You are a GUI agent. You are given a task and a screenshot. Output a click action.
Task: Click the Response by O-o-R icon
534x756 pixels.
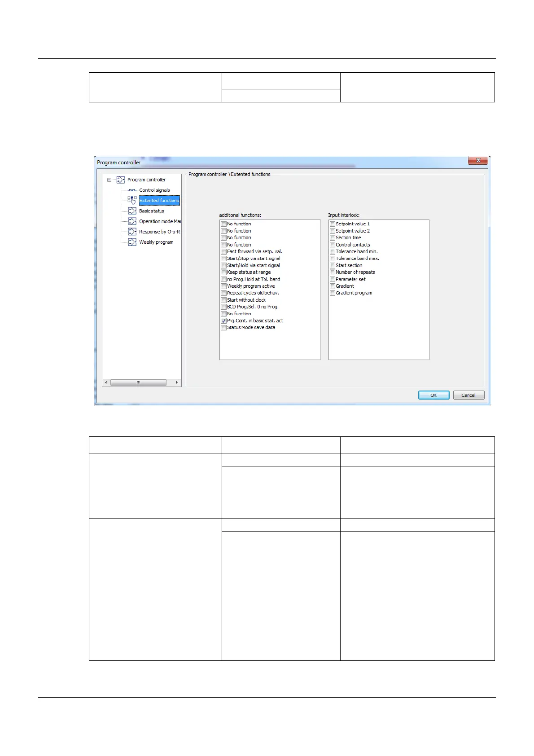132,232
